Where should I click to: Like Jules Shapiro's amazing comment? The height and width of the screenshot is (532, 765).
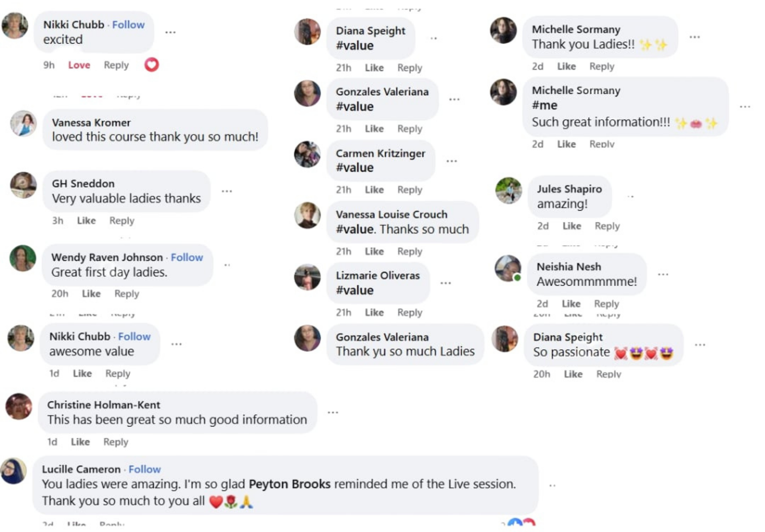click(x=572, y=226)
